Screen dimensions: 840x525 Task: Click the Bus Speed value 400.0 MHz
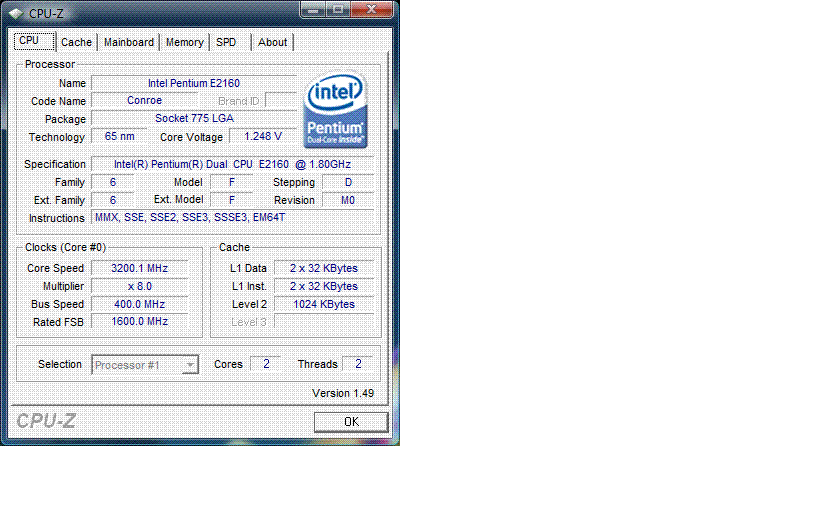point(140,304)
